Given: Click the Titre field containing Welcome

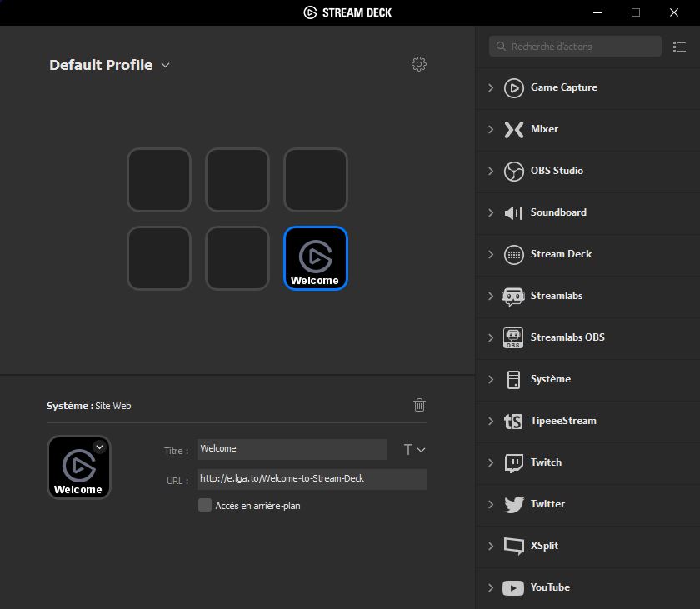Looking at the screenshot, I should point(292,449).
